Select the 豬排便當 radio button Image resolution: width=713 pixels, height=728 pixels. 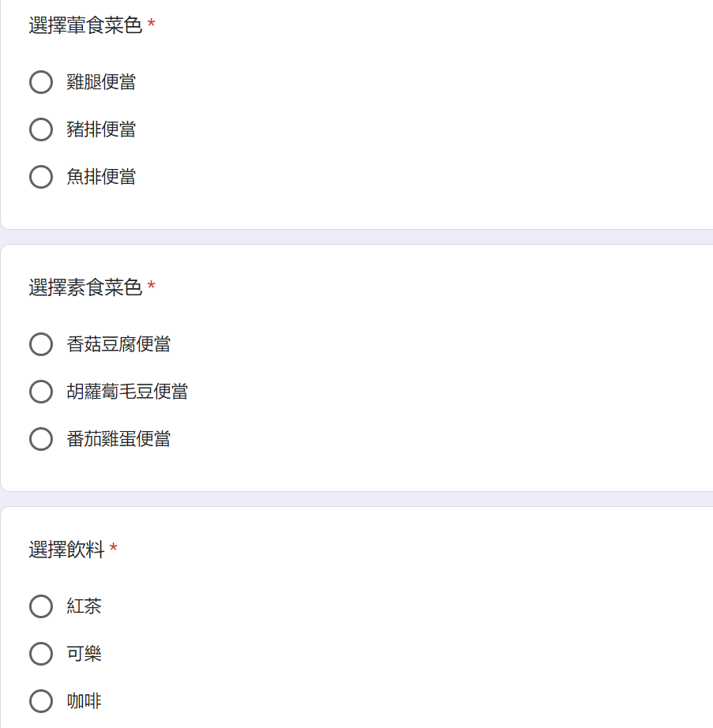click(x=41, y=129)
